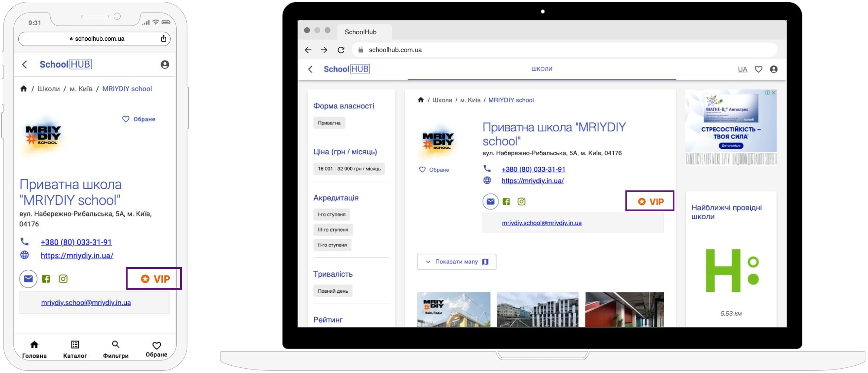The image size is (868, 373).
Task: Open the Instagram icon on the laptop page
Action: click(x=522, y=201)
